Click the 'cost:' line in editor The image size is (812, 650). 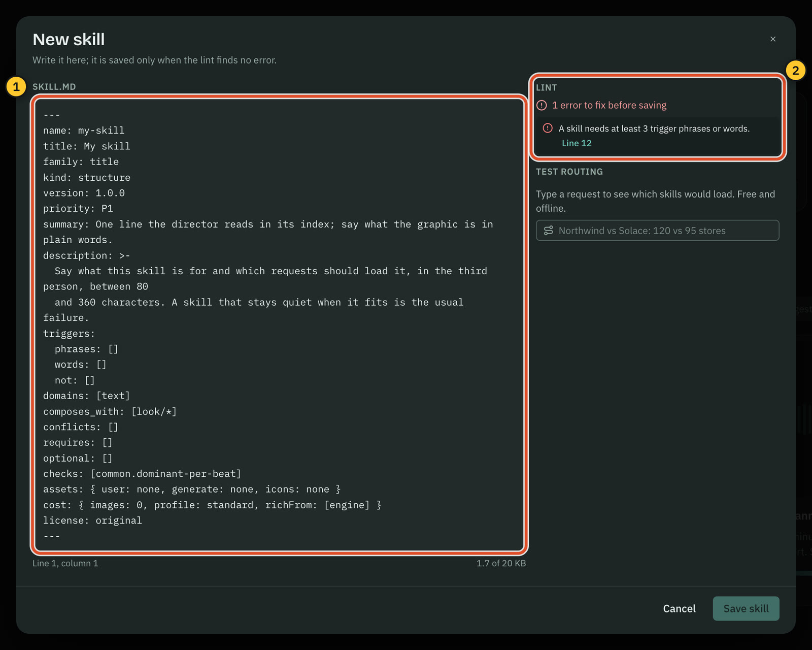coord(212,505)
